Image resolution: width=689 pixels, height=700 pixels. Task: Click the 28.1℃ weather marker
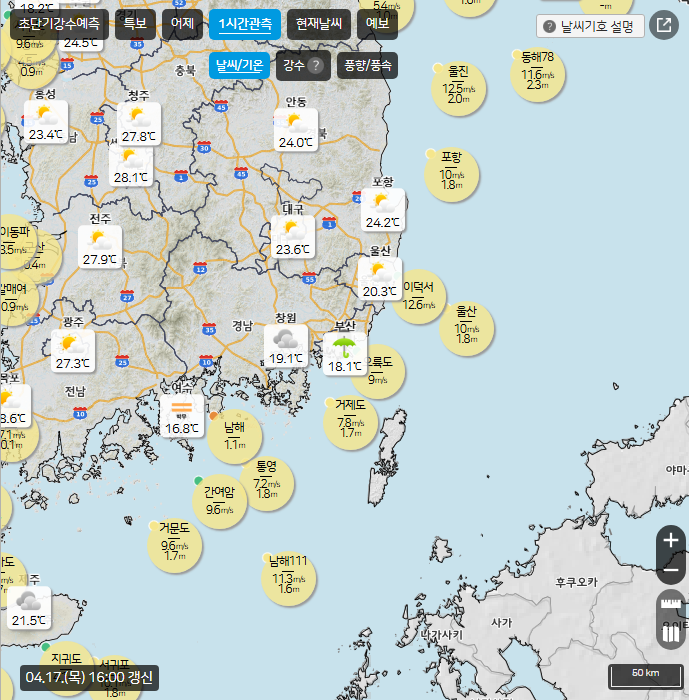coord(130,166)
